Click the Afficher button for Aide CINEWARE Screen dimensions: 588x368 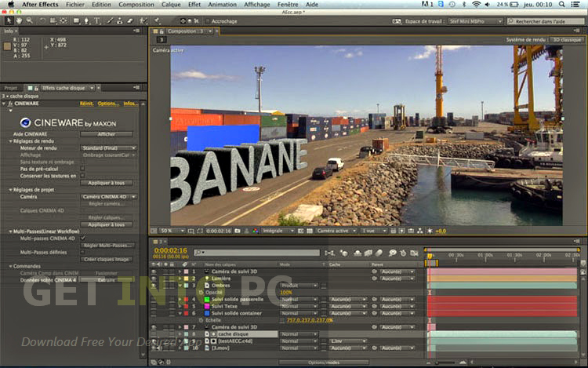click(107, 134)
